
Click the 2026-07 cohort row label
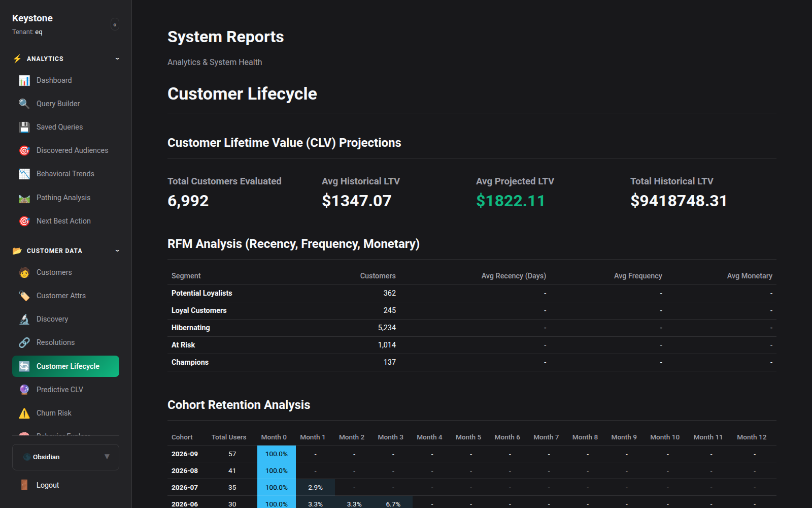[185, 488]
